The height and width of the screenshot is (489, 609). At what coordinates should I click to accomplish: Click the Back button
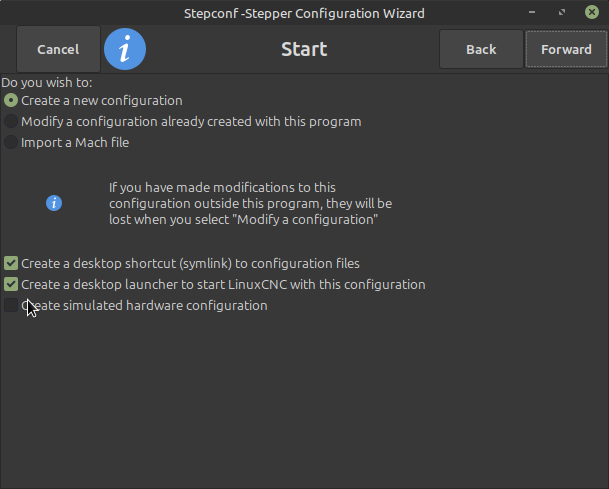(x=481, y=49)
